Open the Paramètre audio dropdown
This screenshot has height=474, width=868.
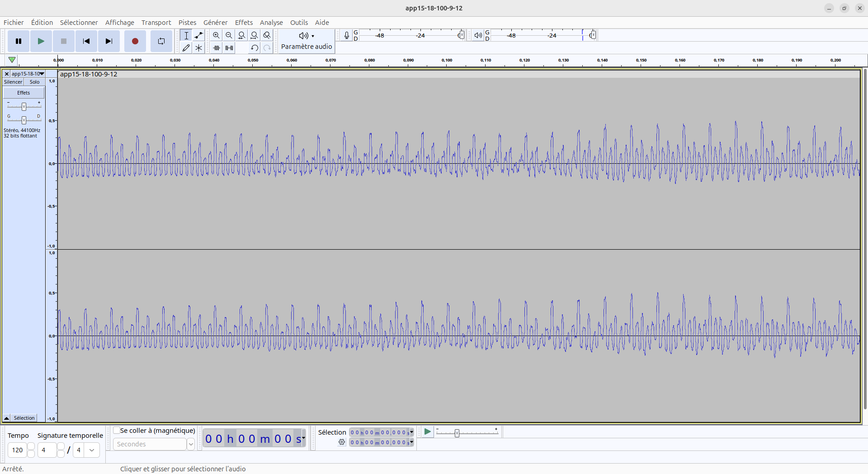307,41
